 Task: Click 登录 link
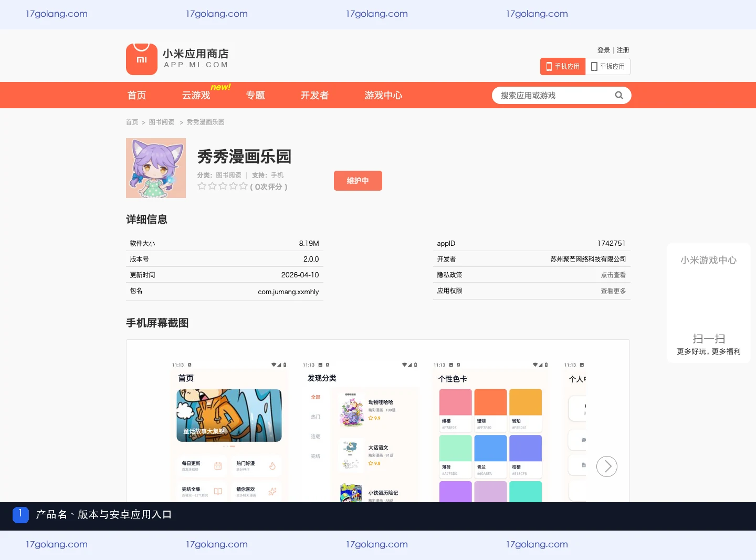tap(604, 50)
